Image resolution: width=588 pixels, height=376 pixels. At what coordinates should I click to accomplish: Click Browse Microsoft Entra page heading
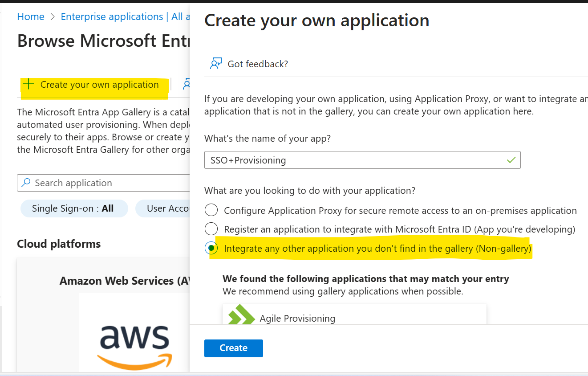click(103, 41)
